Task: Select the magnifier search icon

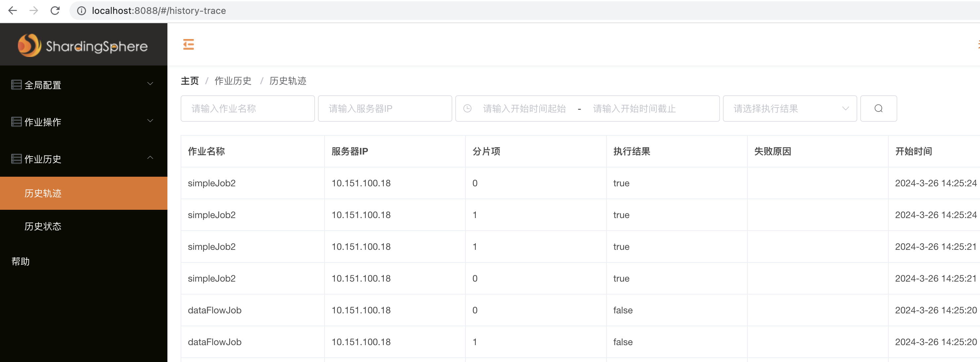Action: 878,109
